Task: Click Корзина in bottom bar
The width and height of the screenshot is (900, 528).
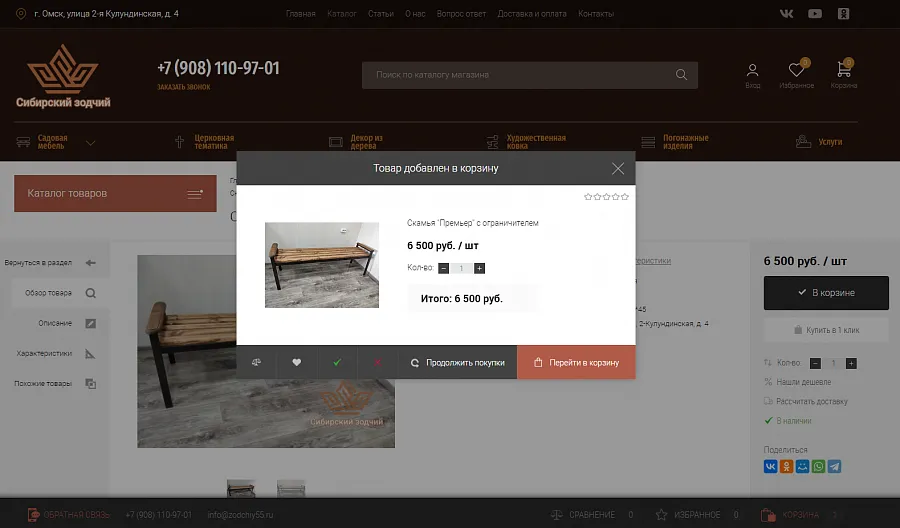Action: click(799, 515)
